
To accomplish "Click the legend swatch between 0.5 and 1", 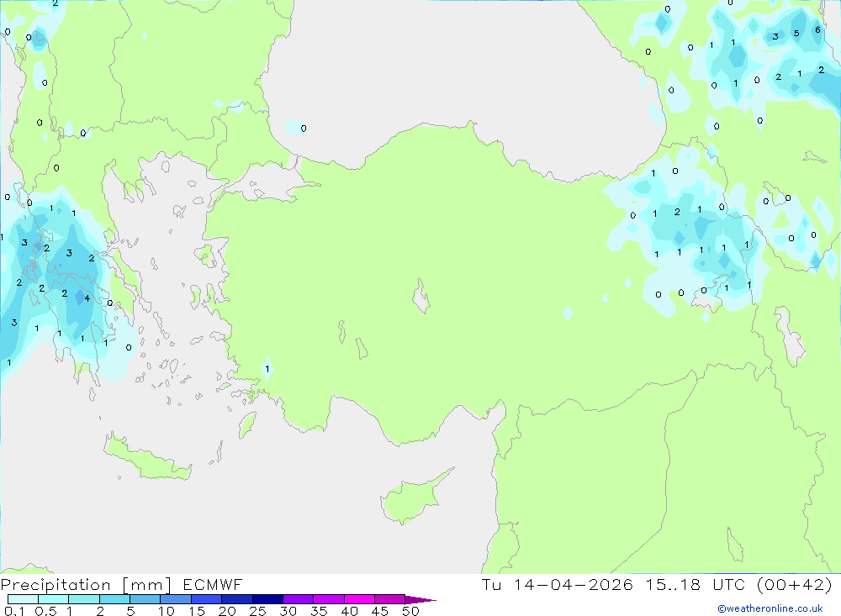I will [x=53, y=599].
